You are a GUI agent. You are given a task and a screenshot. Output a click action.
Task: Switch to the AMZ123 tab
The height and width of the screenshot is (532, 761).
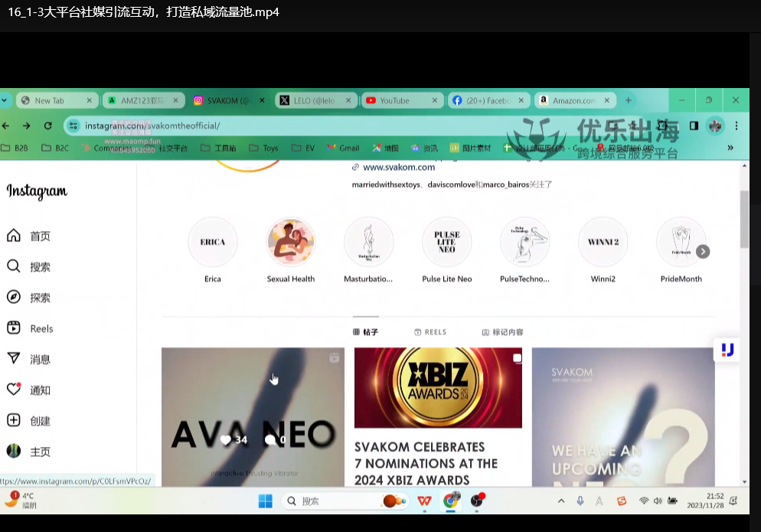pyautogui.click(x=144, y=100)
